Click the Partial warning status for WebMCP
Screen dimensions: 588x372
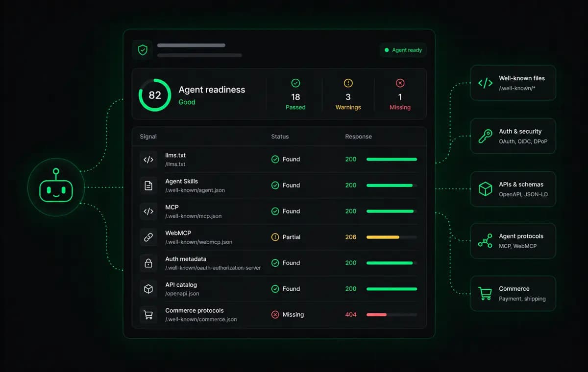click(x=286, y=237)
